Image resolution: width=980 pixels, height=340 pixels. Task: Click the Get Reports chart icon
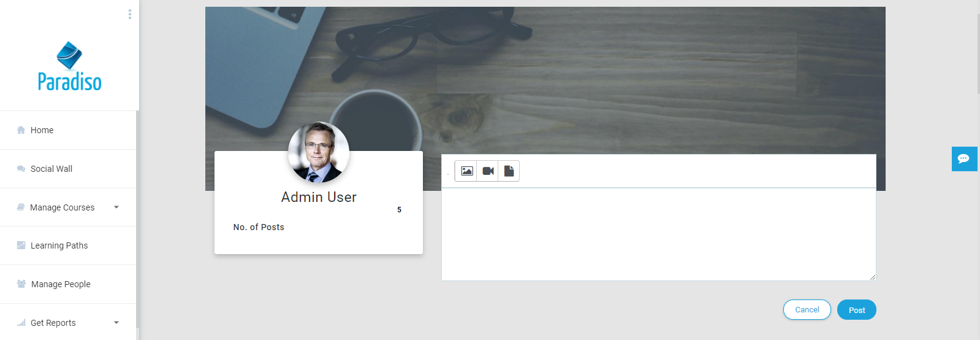tap(21, 323)
